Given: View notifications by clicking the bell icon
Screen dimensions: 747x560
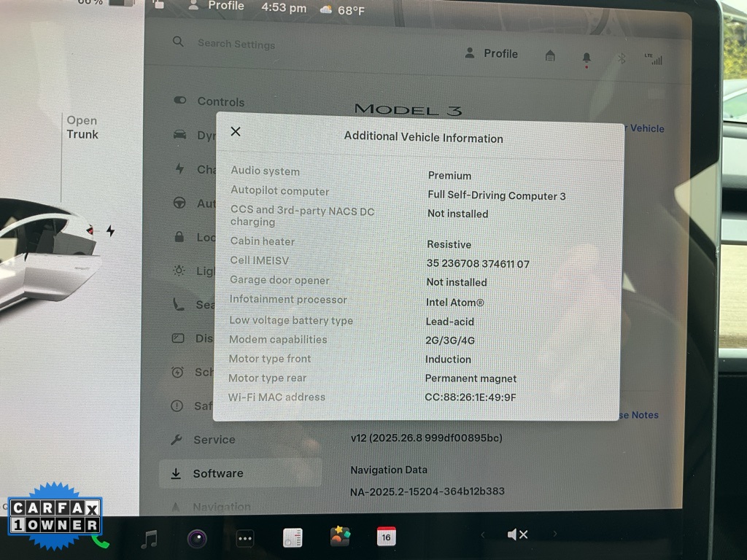Looking at the screenshot, I should pos(586,58).
